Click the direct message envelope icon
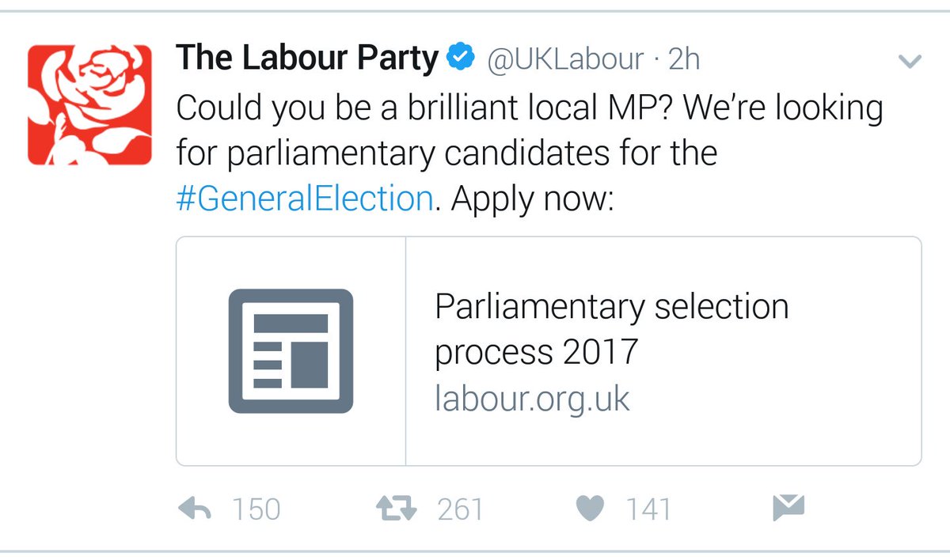The image size is (950, 560). pyautogui.click(x=788, y=508)
